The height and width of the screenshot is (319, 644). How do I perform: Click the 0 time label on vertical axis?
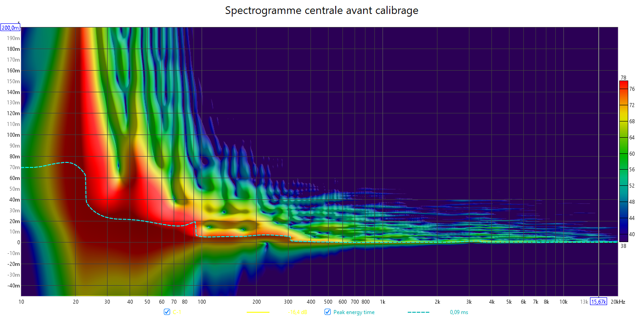click(18, 243)
